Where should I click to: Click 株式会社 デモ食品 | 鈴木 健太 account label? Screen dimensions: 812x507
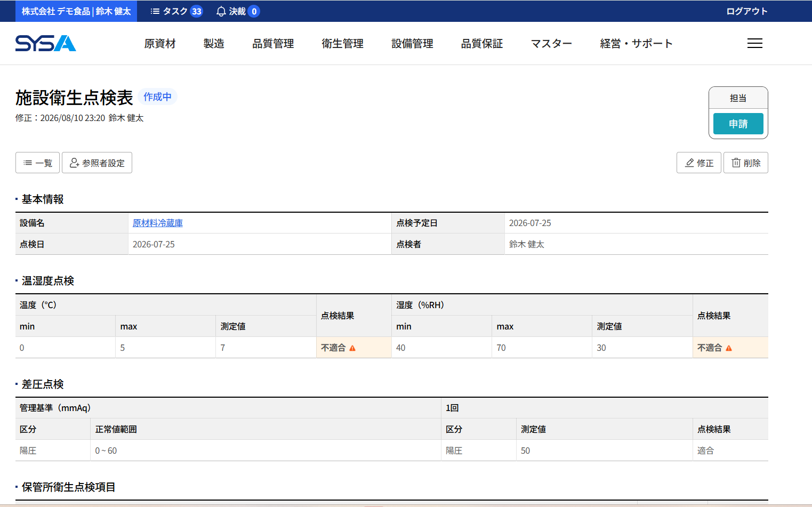[x=76, y=11]
